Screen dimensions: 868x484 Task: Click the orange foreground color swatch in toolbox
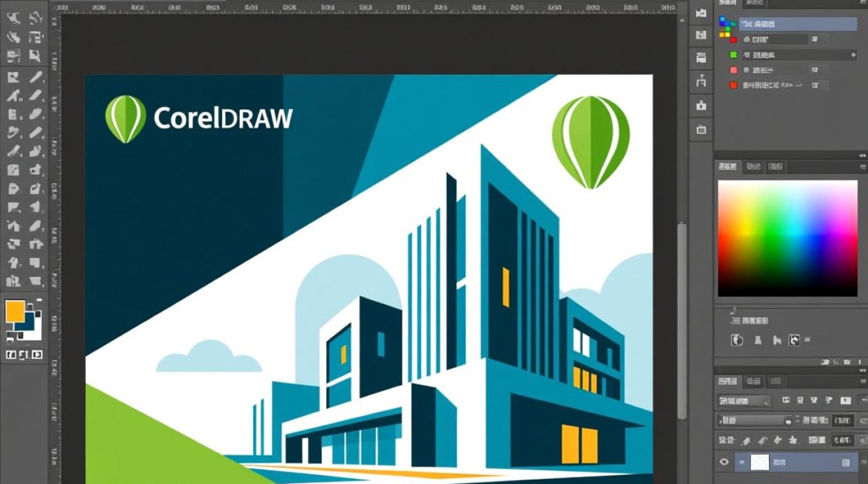point(15,311)
